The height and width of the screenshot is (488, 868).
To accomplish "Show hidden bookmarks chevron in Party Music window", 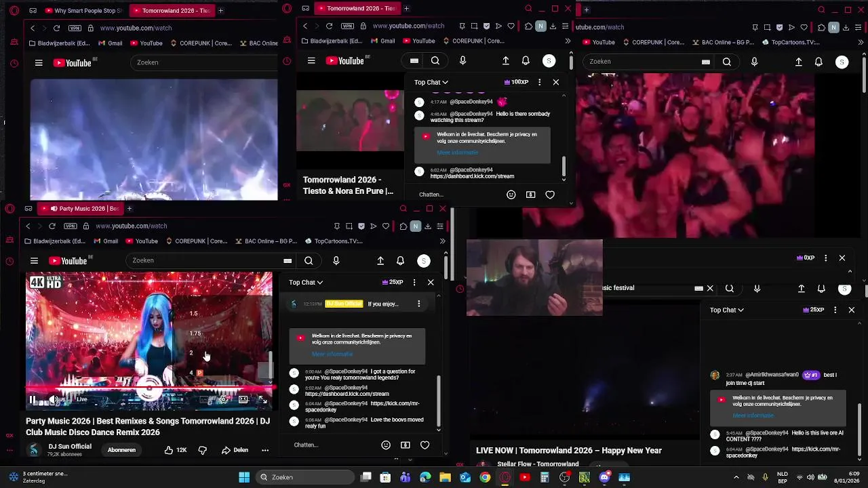I will coord(442,241).
